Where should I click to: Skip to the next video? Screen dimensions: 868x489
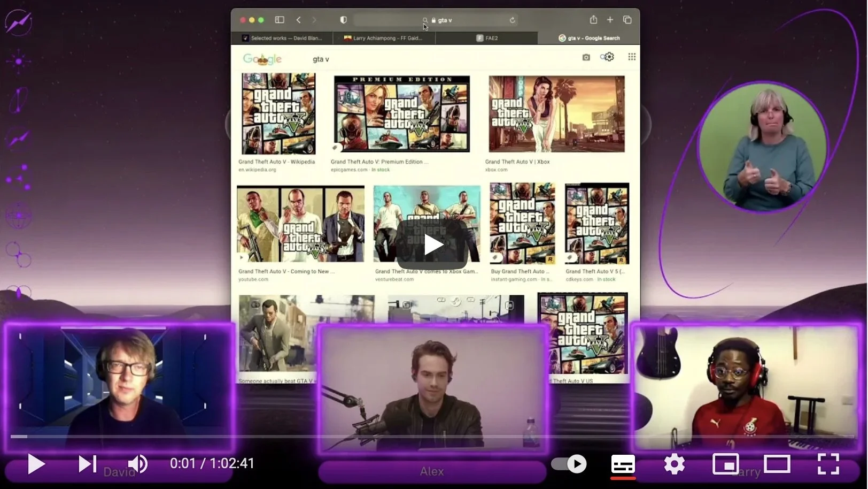(88, 464)
